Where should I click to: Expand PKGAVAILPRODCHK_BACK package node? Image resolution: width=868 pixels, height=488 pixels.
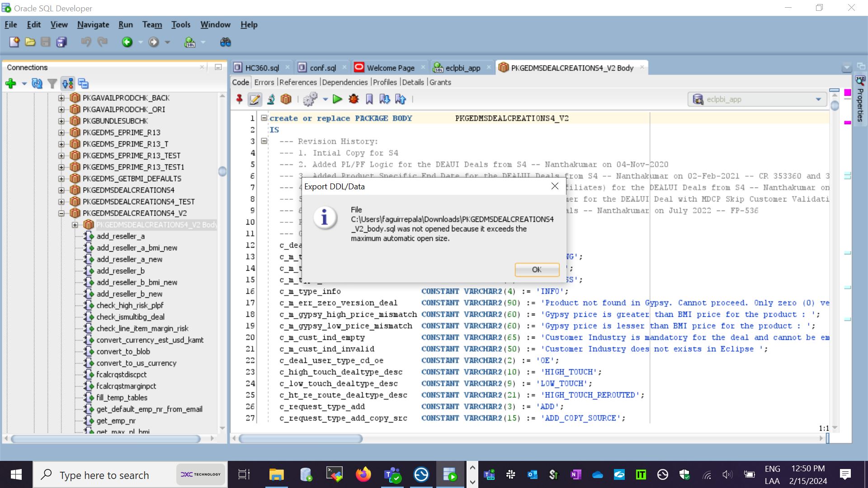61,98
